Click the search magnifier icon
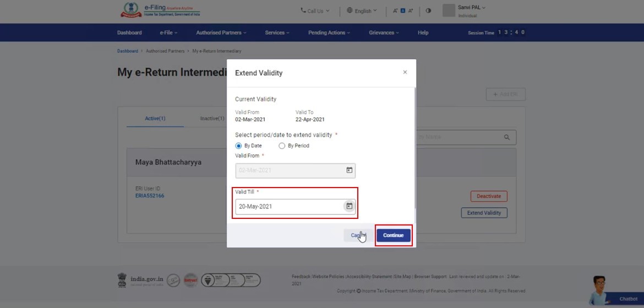The image size is (644, 308). (x=507, y=137)
